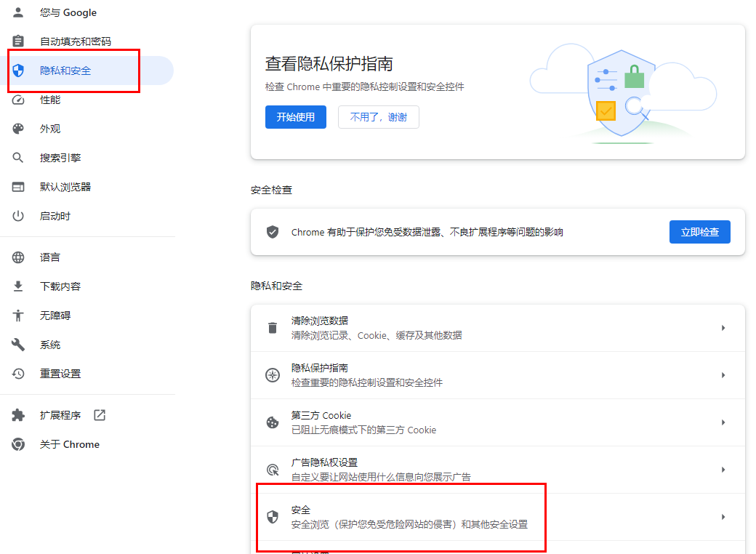The width and height of the screenshot is (756, 554).
Task: Click 自定义要让网站使用什么信息向您展示广告 text
Action: [381, 478]
